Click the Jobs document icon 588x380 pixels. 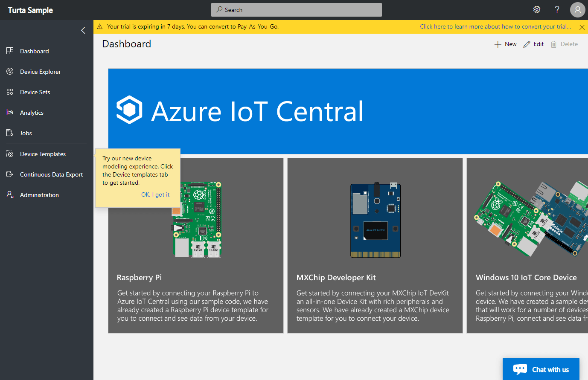point(10,133)
